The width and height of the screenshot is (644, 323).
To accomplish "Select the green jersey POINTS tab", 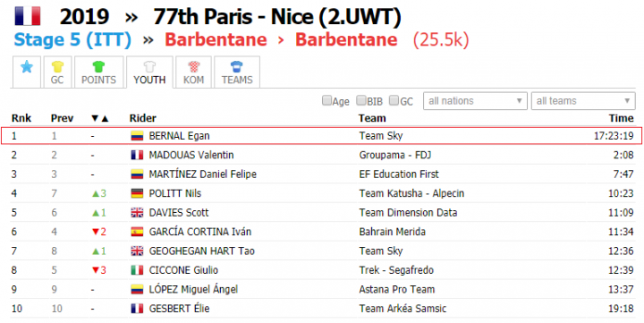I will pos(98,72).
